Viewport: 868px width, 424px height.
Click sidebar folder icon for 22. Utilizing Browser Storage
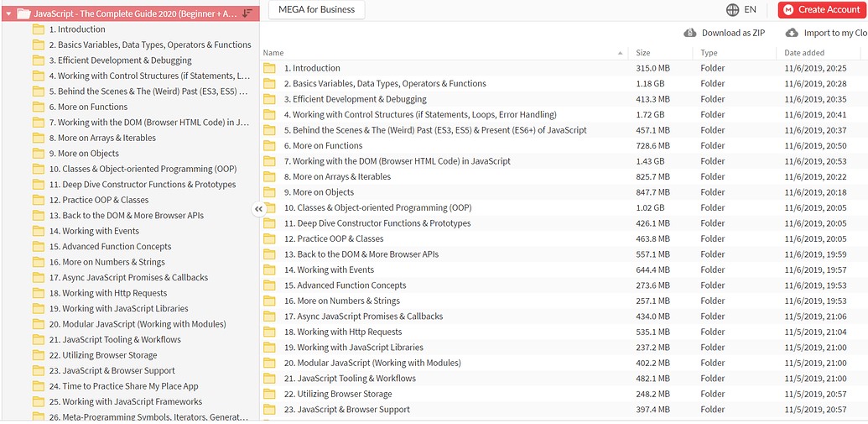pyautogui.click(x=39, y=355)
